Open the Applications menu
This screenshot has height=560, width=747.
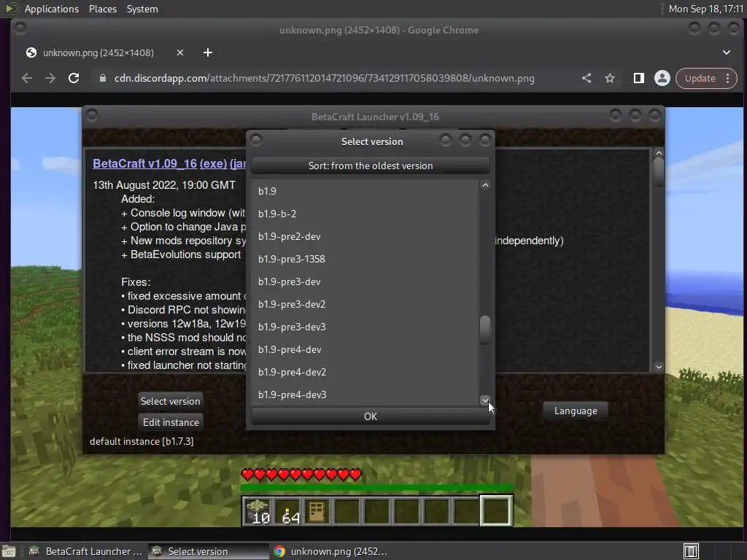click(x=52, y=9)
